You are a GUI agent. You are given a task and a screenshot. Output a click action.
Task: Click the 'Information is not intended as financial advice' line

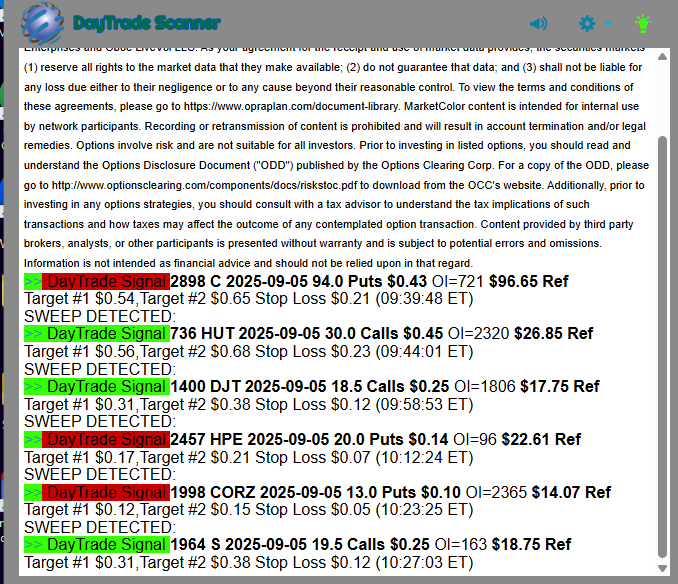click(249, 263)
